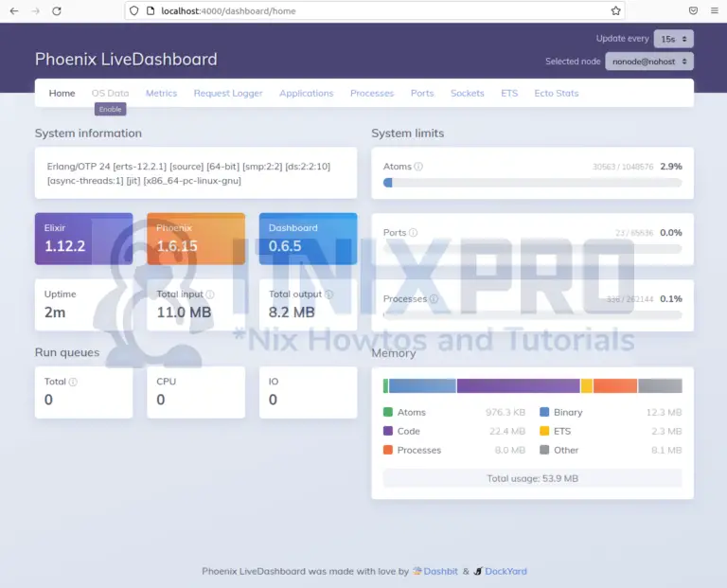The image size is (727, 588).
Task: Expand the Selected node dropdown
Action: [x=649, y=62]
